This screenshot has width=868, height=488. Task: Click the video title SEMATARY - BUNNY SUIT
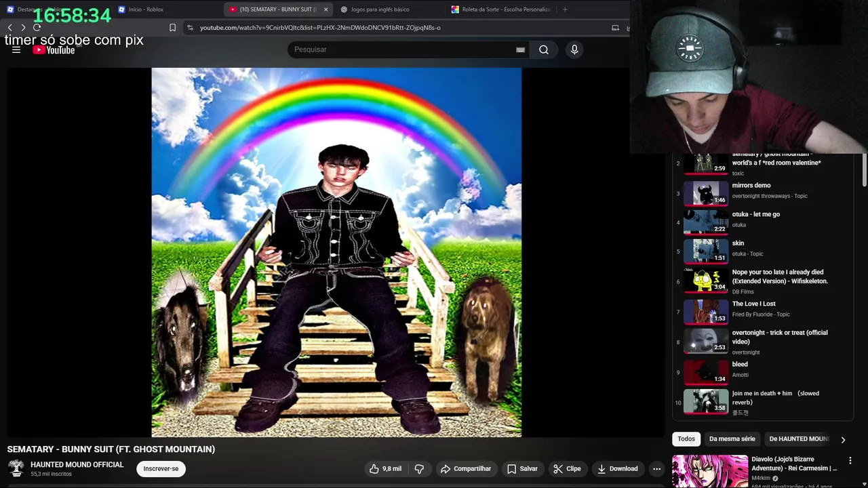point(111,449)
